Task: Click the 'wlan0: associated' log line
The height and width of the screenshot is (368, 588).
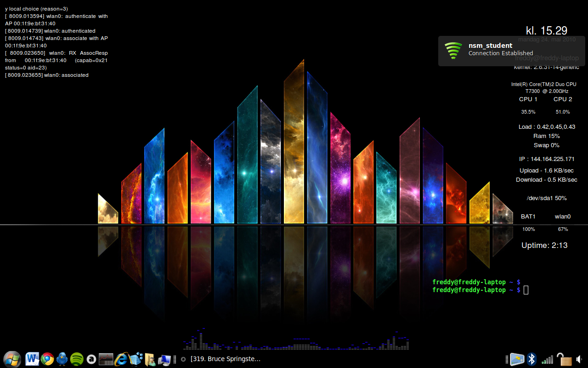Action: [x=47, y=75]
